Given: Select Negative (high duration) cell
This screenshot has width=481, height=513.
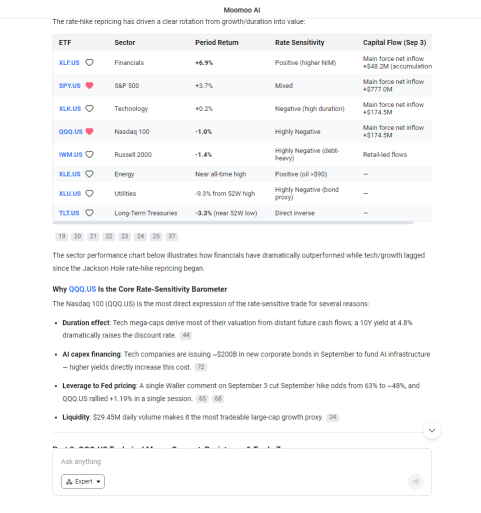Looking at the screenshot, I should coord(310,109).
